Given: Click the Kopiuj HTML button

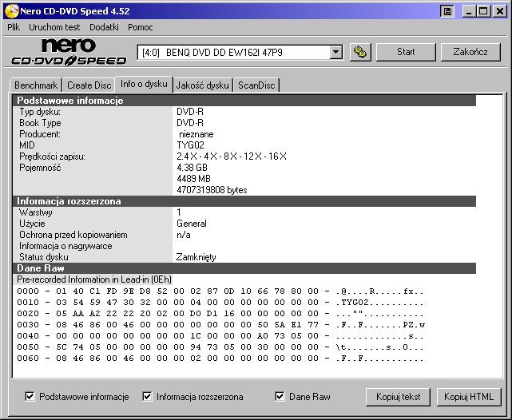Looking at the screenshot, I should click(x=469, y=397).
